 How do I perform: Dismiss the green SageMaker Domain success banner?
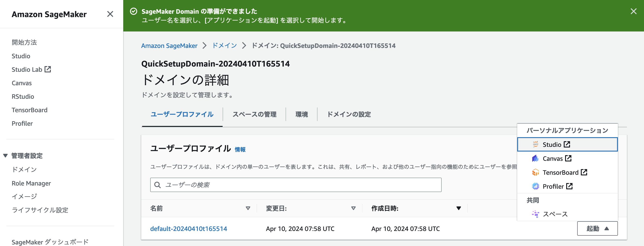633,11
